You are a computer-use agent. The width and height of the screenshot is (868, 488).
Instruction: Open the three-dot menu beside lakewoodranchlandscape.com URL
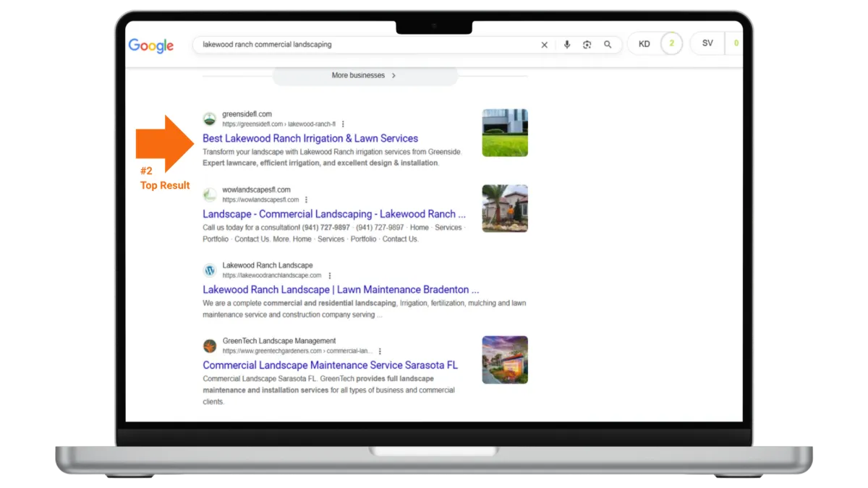click(330, 275)
